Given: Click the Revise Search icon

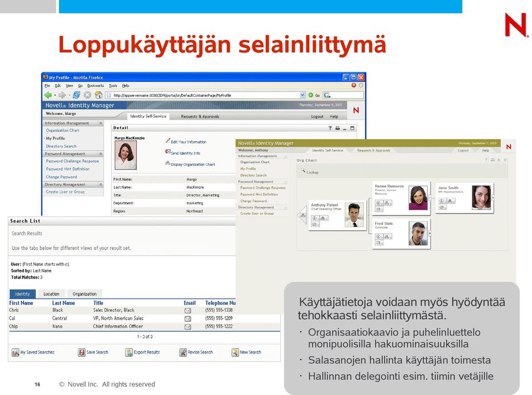Looking at the screenshot, I should [x=183, y=352].
